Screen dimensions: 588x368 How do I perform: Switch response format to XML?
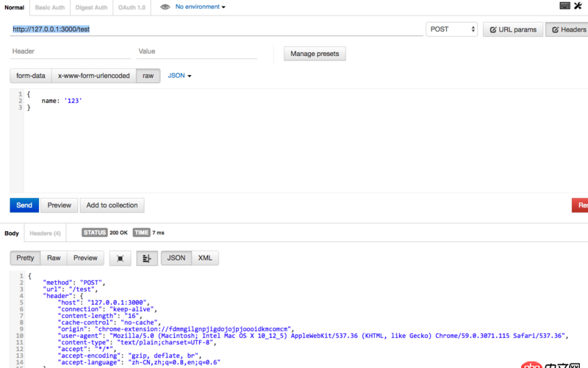point(205,258)
